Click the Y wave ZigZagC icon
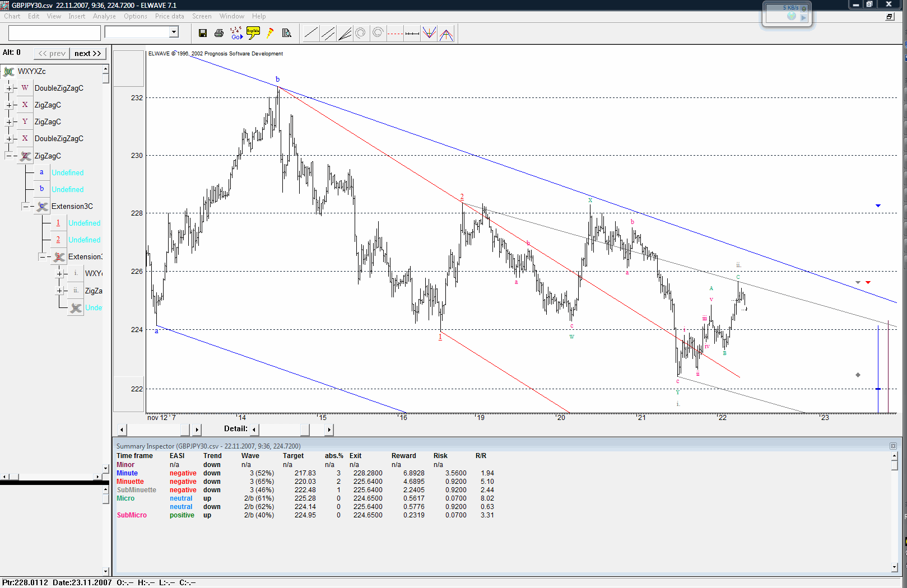 pos(25,122)
